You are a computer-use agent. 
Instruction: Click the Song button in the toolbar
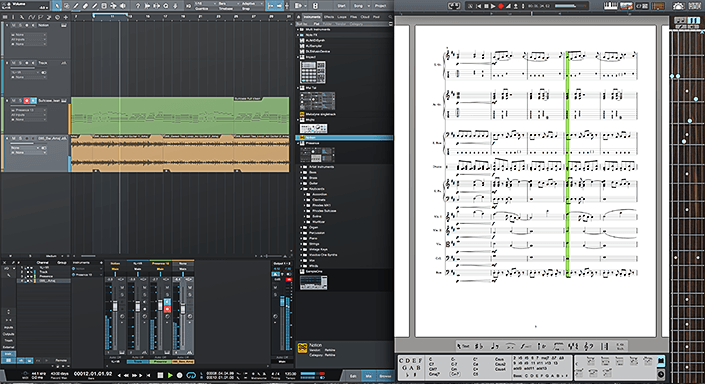(358, 6)
